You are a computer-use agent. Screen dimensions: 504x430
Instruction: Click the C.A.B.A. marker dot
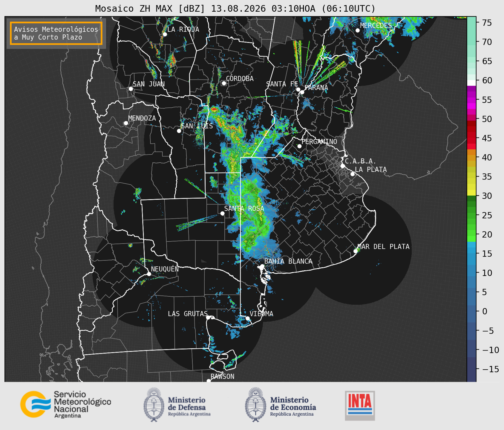pyautogui.click(x=343, y=166)
